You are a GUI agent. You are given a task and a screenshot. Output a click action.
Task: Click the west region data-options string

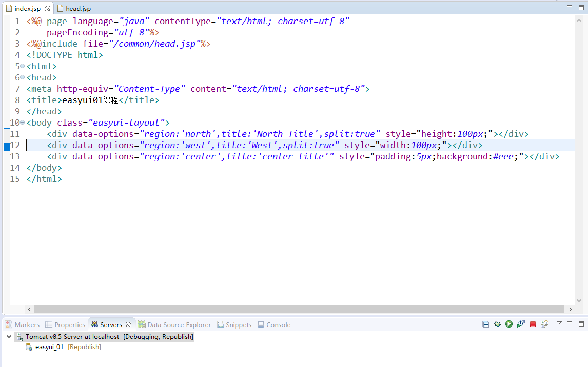[239, 145]
